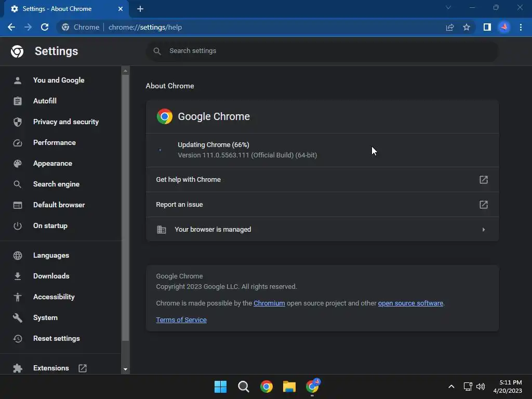Screen dimensions: 532x399
Task: Open Languages settings
Action: (51, 255)
